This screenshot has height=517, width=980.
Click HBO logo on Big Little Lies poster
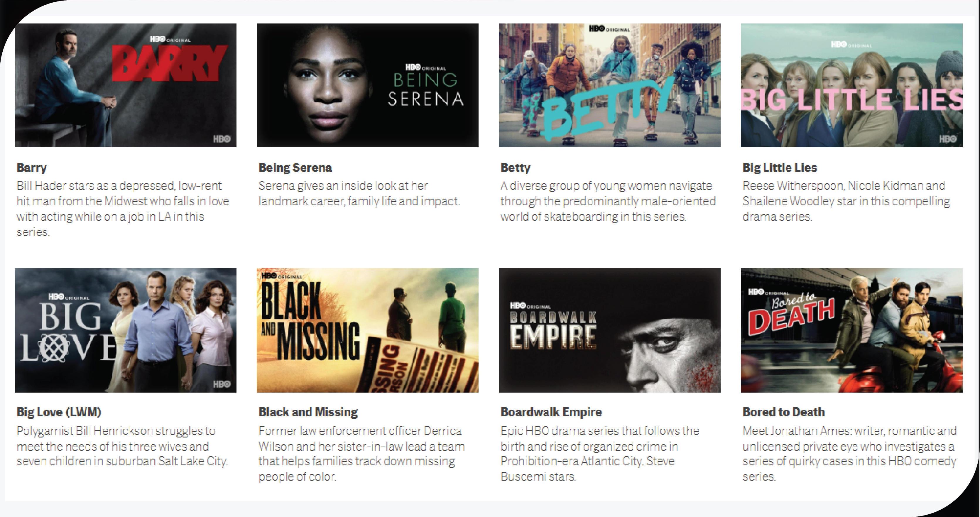[x=947, y=139]
